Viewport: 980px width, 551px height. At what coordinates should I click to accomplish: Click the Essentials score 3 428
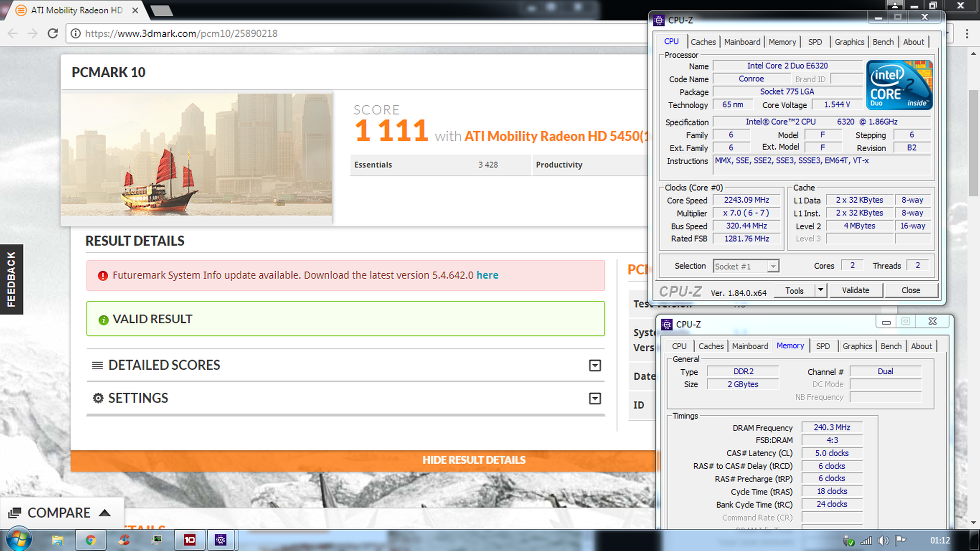(487, 165)
